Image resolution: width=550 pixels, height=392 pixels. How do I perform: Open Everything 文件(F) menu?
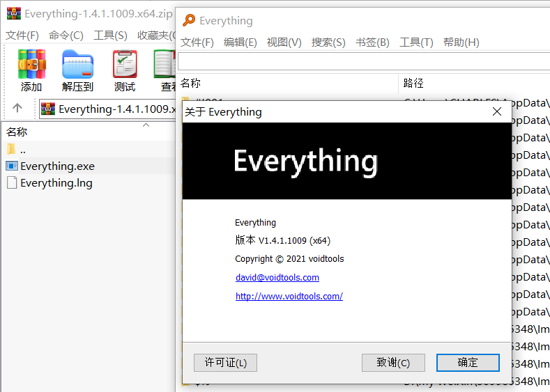[197, 42]
